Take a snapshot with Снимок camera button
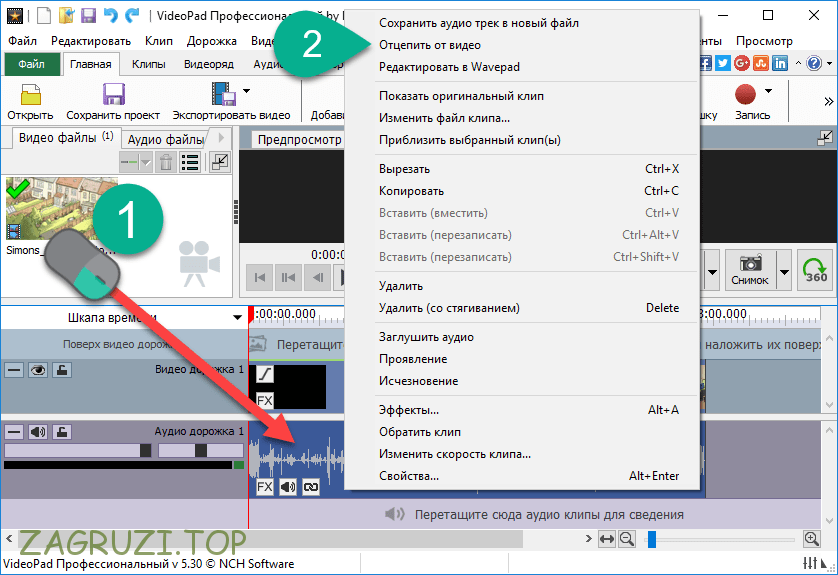The width and height of the screenshot is (838, 575). [750, 270]
